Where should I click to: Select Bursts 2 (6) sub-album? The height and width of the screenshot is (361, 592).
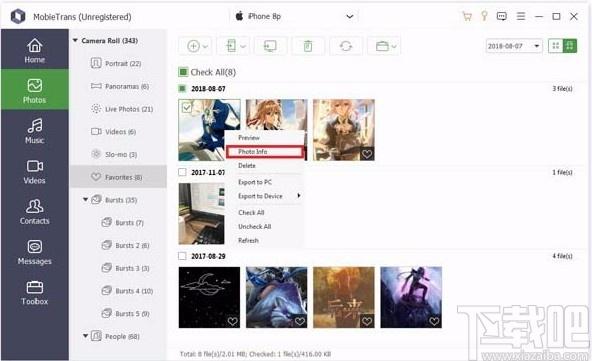click(x=119, y=245)
